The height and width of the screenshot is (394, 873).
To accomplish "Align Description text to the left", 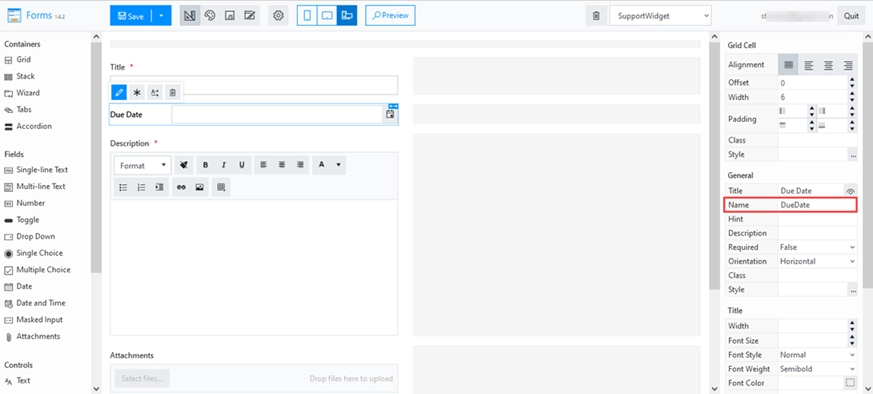I will pos(264,165).
